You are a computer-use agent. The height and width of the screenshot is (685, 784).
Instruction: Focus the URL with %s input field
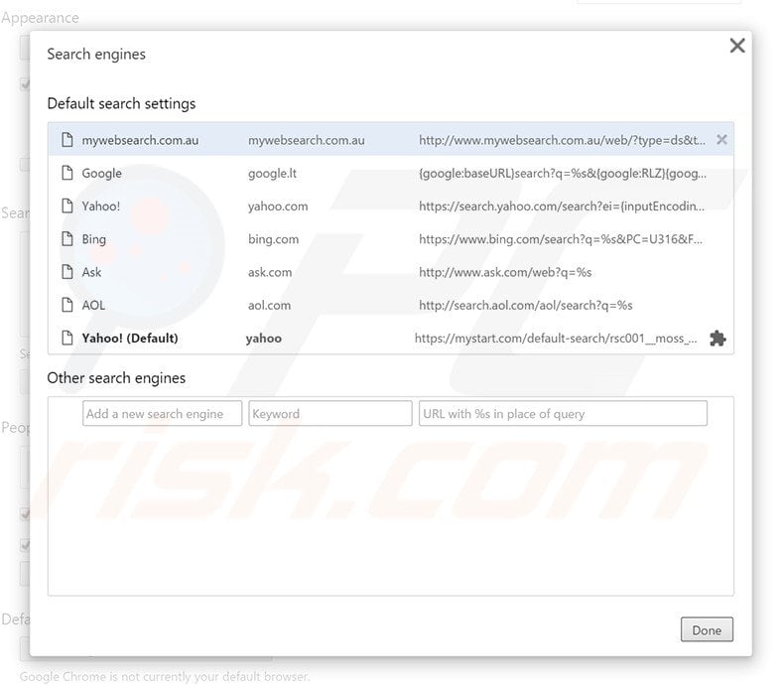[x=563, y=414]
